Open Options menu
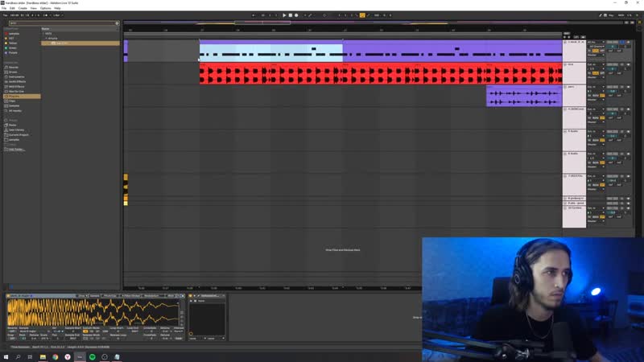This screenshot has width=644, height=362. pyautogui.click(x=46, y=8)
